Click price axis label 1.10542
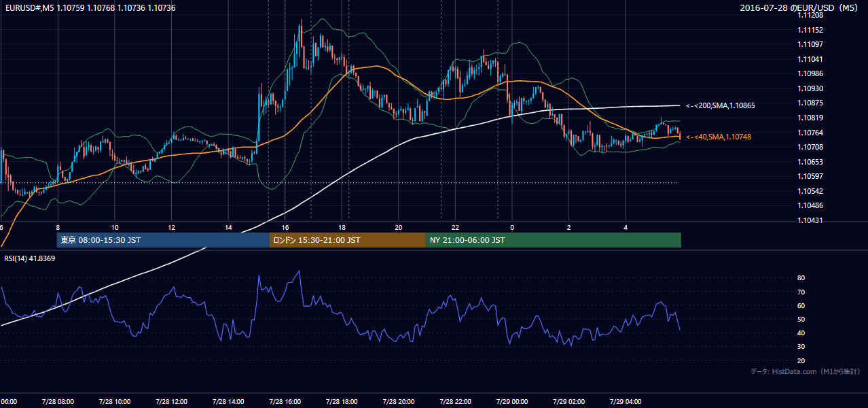Viewport: 868px width, 408px height. click(810, 191)
